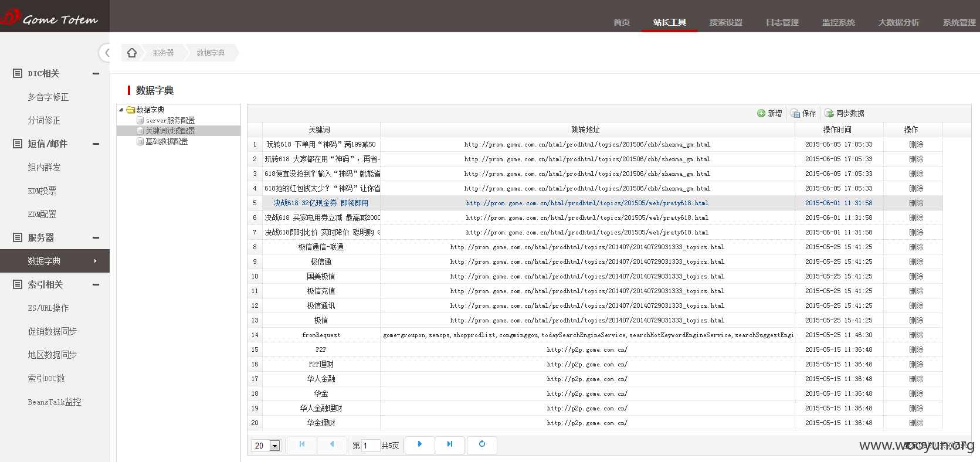Open 促销数据同步 in sidebar
The image size is (980, 462).
click(x=52, y=331)
